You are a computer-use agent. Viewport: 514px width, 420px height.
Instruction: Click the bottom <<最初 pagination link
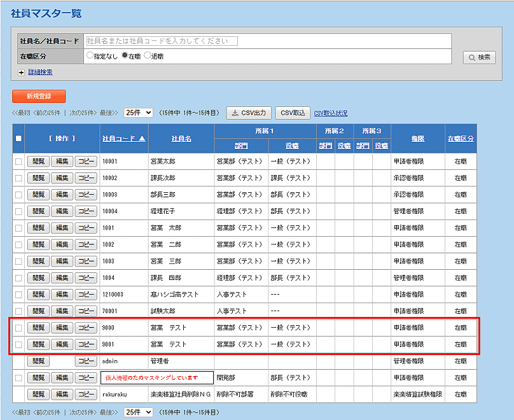[21, 412]
